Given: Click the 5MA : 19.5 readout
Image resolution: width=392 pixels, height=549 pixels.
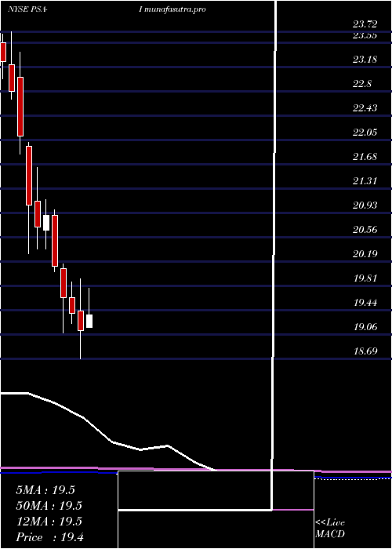Looking at the screenshot, I should pos(45,490).
